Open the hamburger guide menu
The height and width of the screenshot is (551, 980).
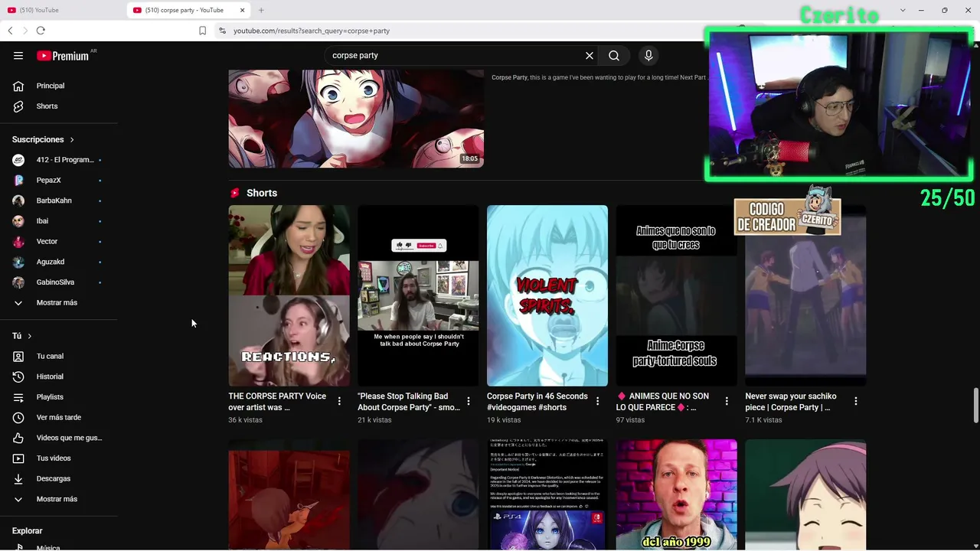(x=18, y=55)
